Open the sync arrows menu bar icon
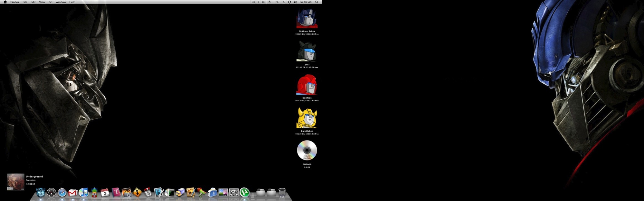Image resolution: width=644 pixels, height=201 pixels. pyautogui.click(x=289, y=2)
